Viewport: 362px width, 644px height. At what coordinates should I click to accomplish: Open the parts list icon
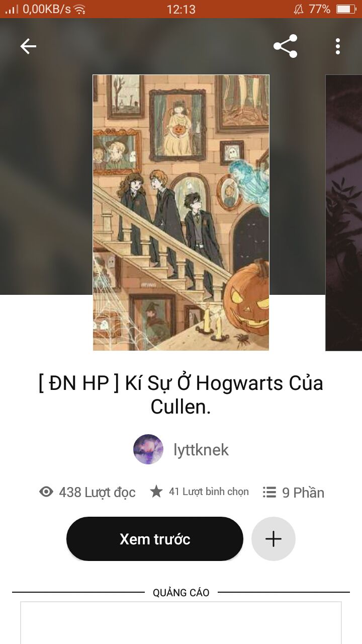point(269,492)
